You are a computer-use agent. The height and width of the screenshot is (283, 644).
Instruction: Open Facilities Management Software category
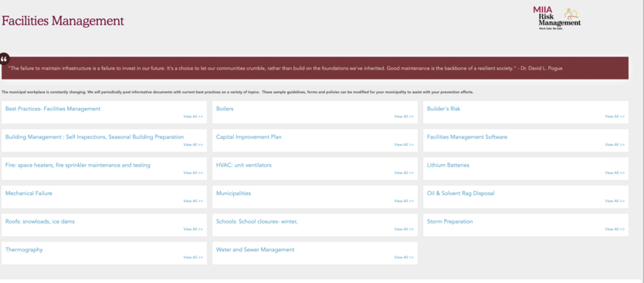[467, 137]
